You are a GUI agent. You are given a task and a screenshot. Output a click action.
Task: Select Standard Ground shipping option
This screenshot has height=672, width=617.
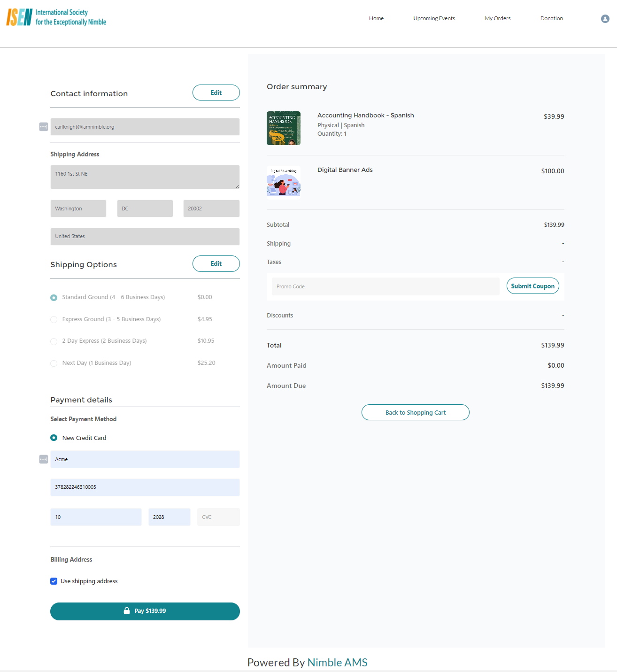pyautogui.click(x=54, y=298)
